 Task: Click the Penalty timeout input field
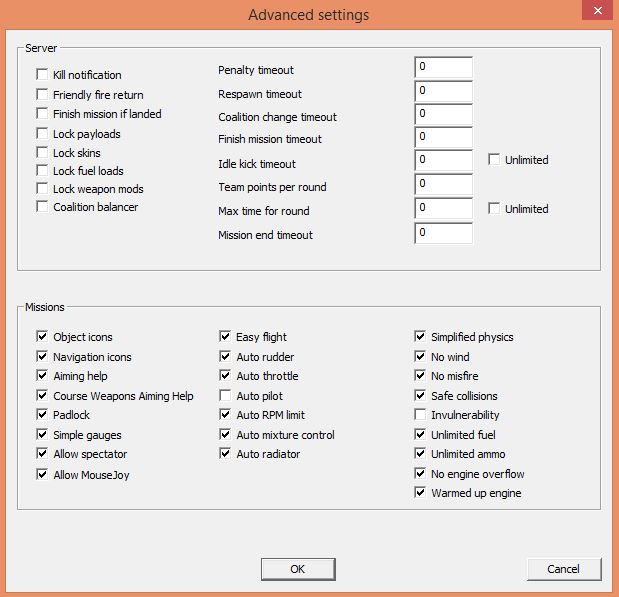coord(443,67)
